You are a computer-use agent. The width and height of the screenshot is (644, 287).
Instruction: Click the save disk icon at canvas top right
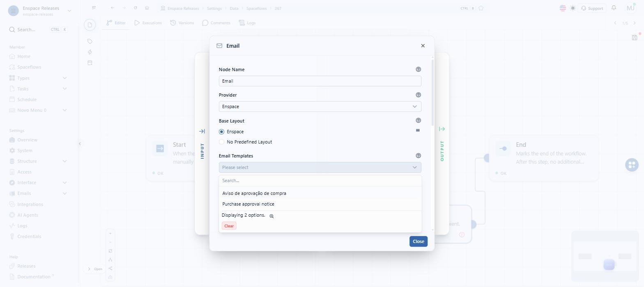(635, 37)
